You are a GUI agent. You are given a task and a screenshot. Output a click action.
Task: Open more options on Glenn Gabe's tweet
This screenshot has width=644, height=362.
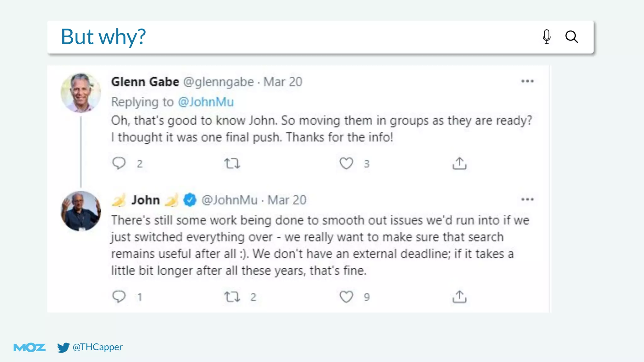point(527,81)
